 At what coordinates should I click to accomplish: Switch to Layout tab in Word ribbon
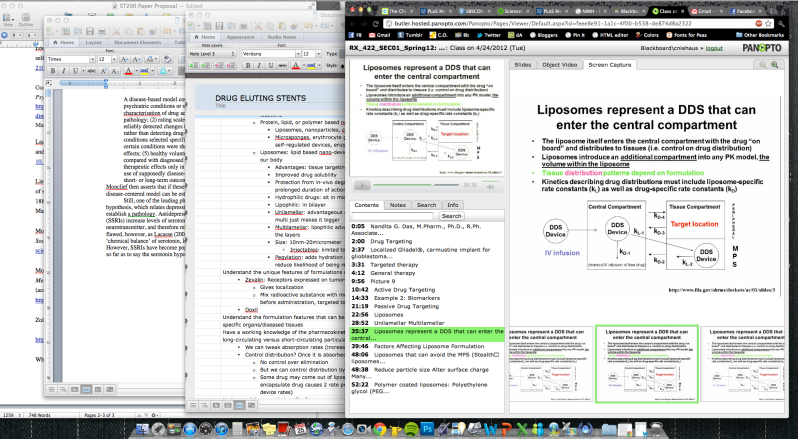point(94,43)
